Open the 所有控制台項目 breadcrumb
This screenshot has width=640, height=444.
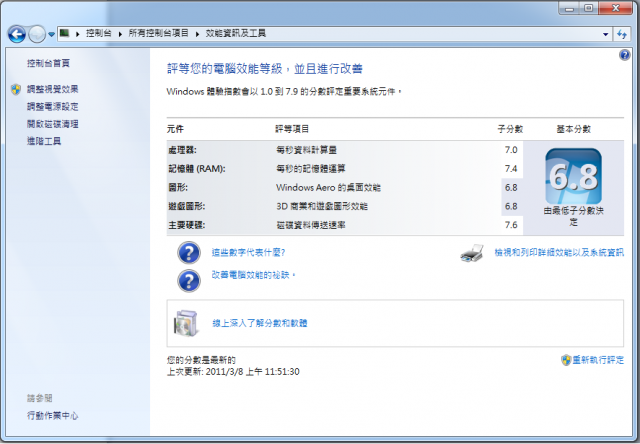[x=158, y=33]
